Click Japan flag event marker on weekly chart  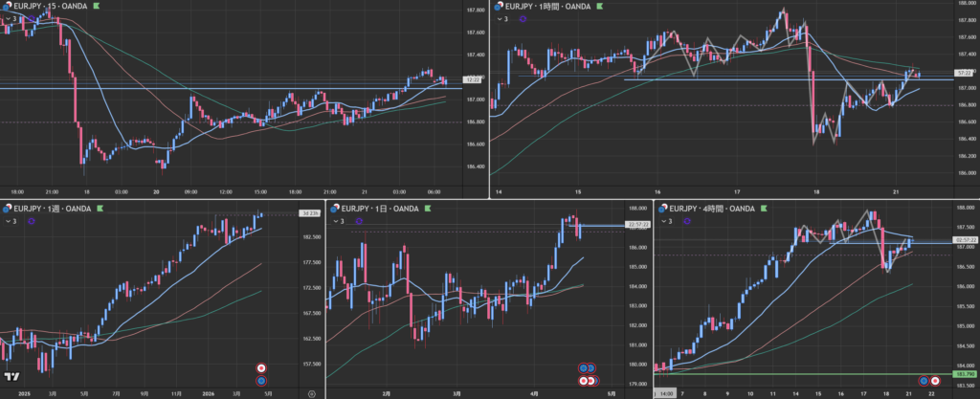click(262, 368)
